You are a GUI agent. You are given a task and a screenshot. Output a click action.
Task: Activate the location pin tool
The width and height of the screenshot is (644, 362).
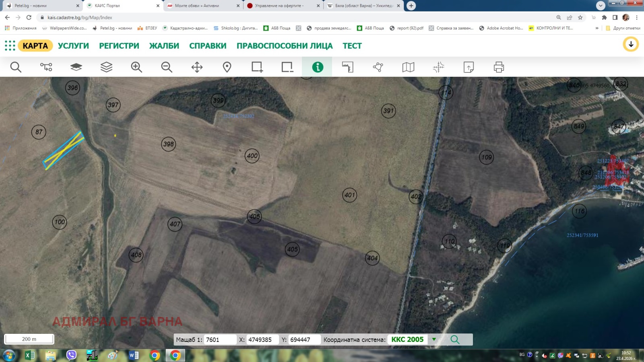coord(227,67)
